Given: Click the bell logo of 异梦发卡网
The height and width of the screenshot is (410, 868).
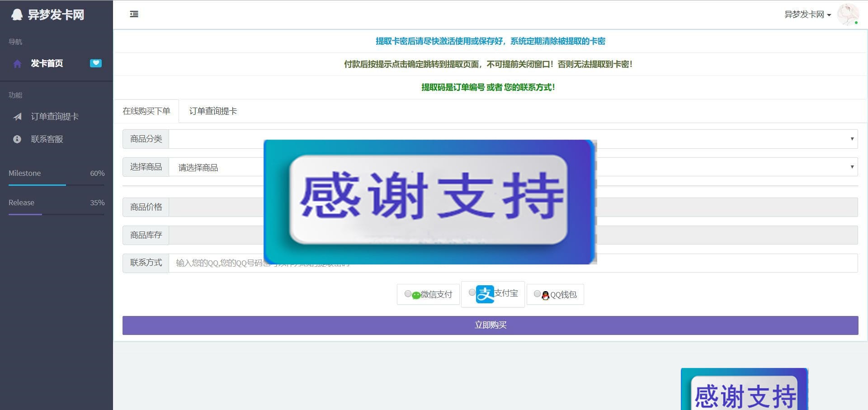Looking at the screenshot, I should coord(17,15).
